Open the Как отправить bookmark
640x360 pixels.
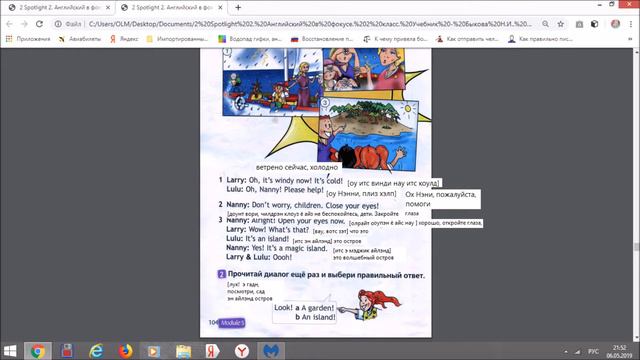coord(467,39)
